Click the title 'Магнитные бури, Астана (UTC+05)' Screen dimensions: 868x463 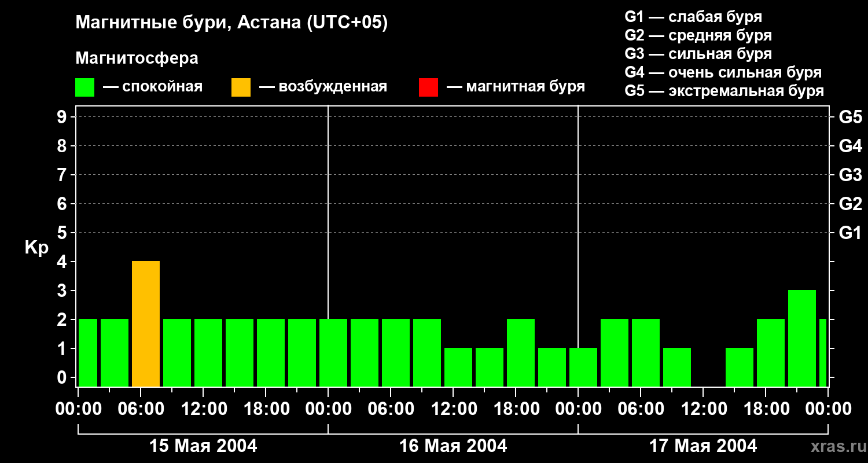coord(231,23)
